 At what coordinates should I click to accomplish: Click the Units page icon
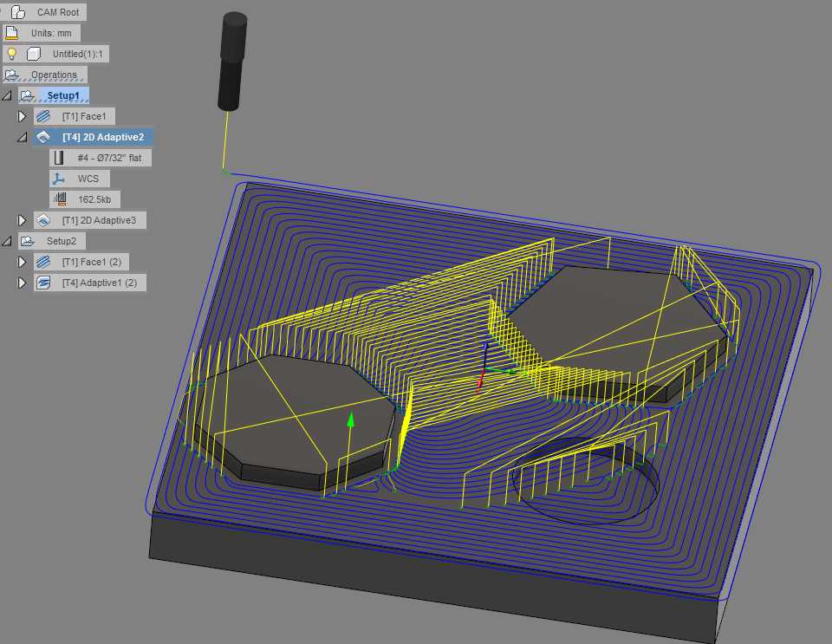coord(11,33)
